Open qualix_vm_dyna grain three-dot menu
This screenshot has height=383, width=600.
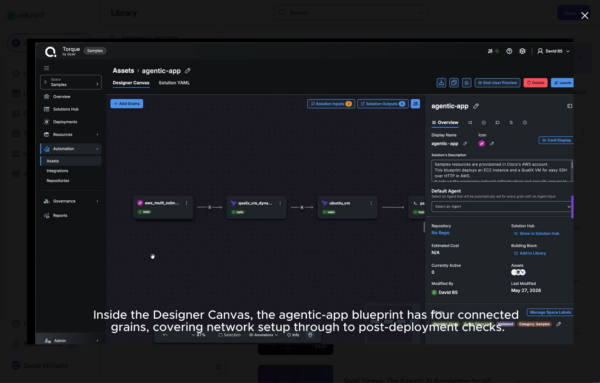point(280,203)
